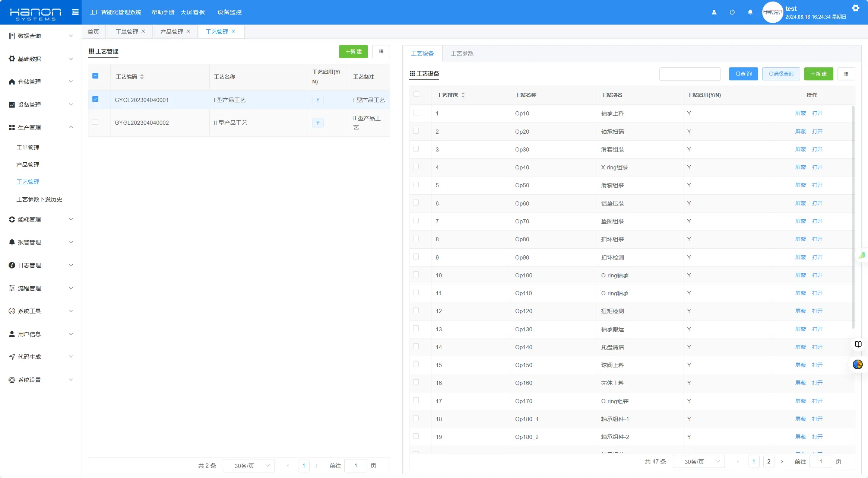
Task: Click the floating book icon on right edge
Action: click(858, 344)
